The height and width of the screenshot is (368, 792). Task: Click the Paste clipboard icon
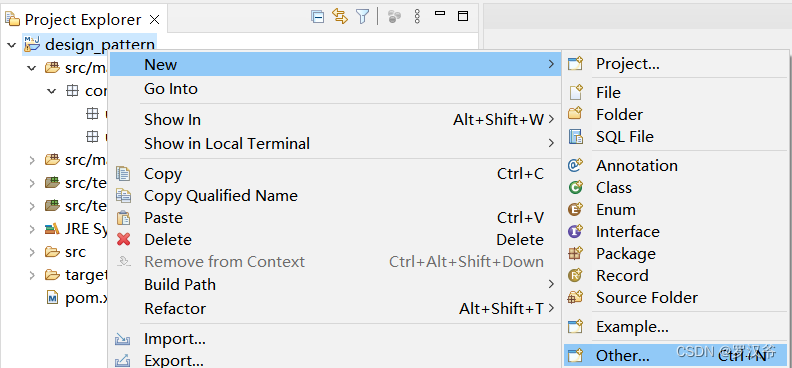[x=123, y=218]
